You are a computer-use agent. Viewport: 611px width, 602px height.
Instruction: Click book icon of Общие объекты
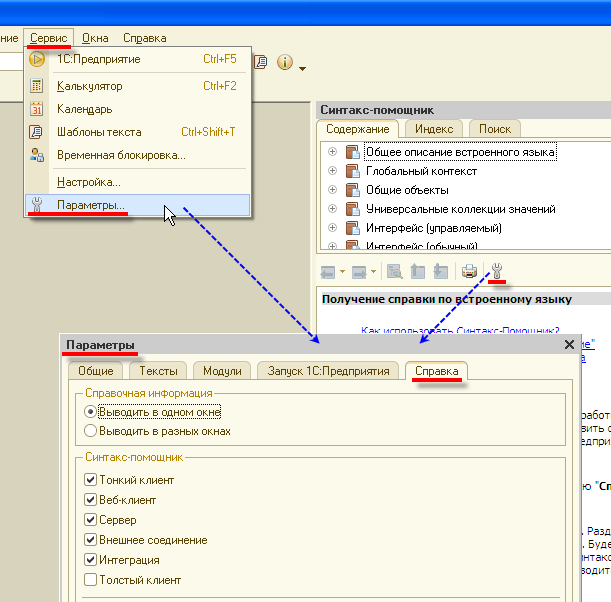353,190
